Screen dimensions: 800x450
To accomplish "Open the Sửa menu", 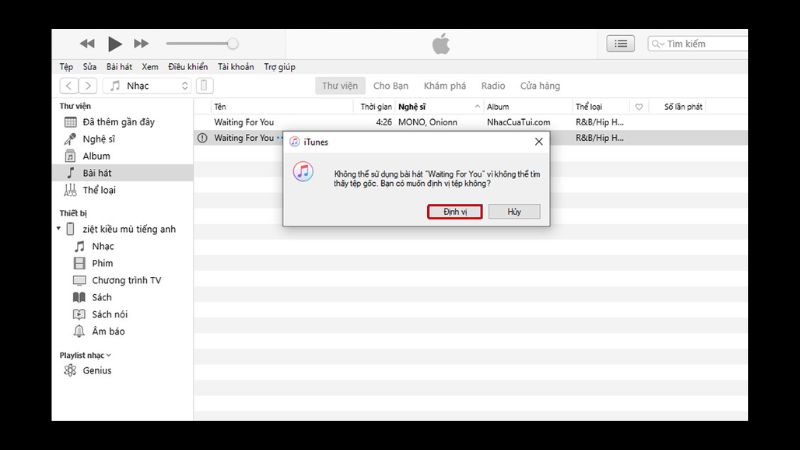I will coord(90,67).
